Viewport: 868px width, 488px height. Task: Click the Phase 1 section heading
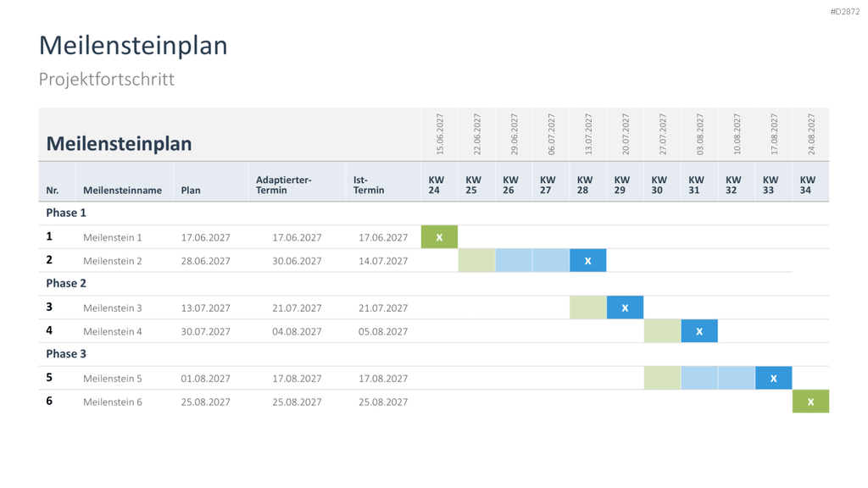click(x=66, y=213)
